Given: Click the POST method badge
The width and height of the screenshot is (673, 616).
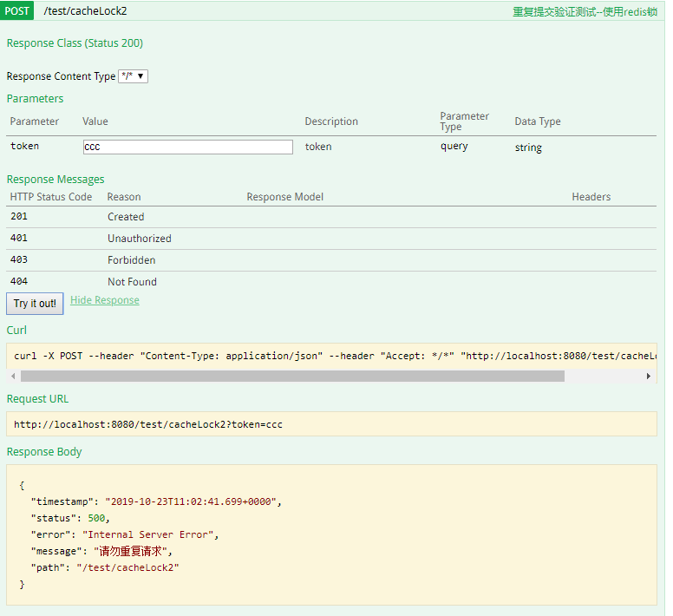Looking at the screenshot, I should [16, 10].
